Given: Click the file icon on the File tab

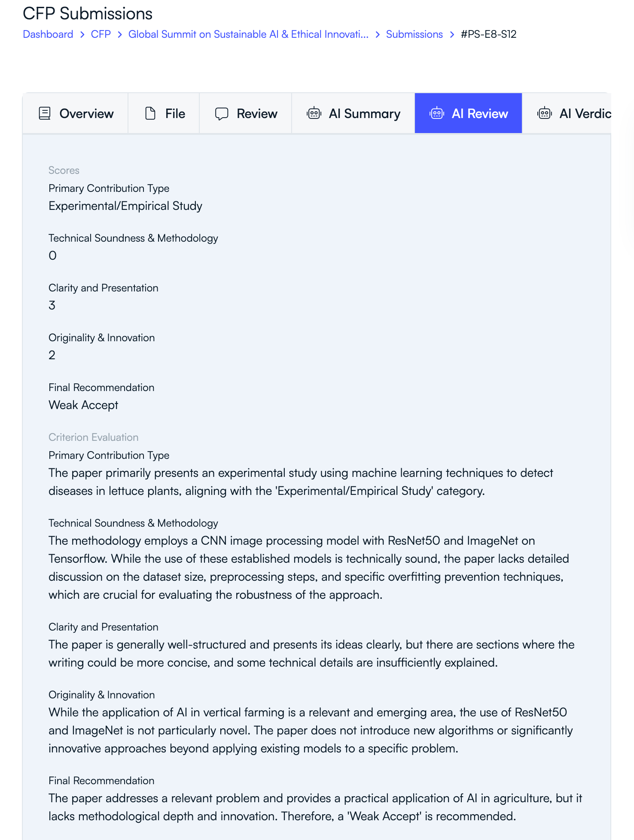Looking at the screenshot, I should point(149,113).
